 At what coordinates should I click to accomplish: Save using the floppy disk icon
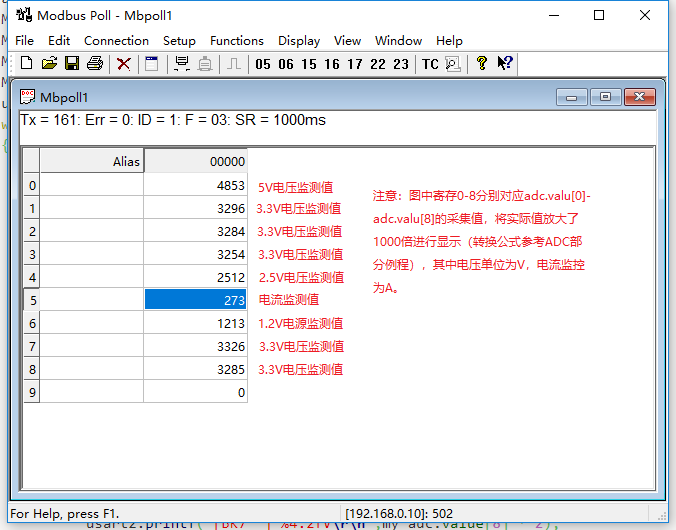(x=72, y=64)
